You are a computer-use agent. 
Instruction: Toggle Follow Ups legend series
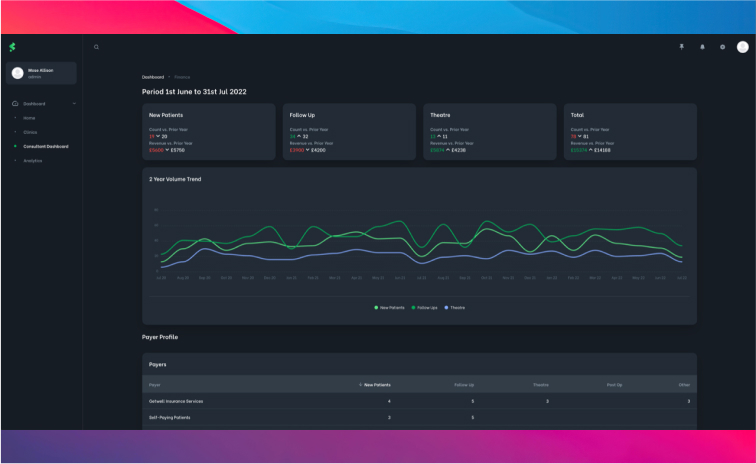coord(424,307)
